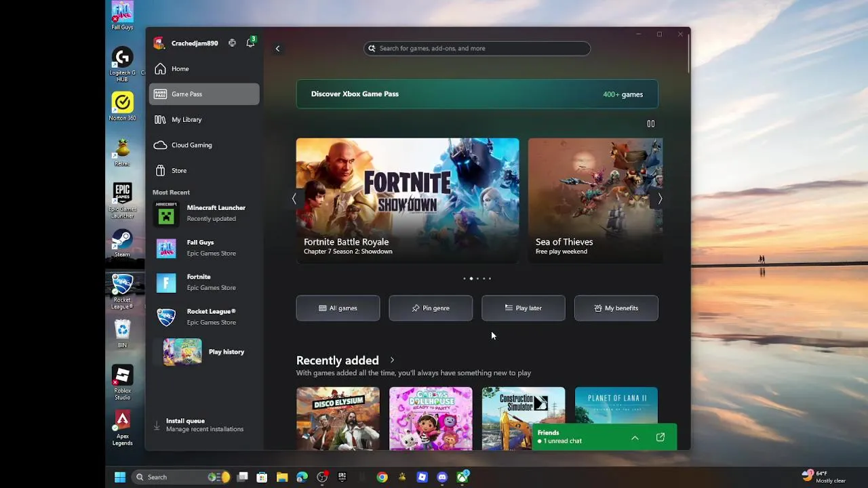Image resolution: width=868 pixels, height=488 pixels.
Task: Open Task View on the taskbar
Action: (242, 477)
